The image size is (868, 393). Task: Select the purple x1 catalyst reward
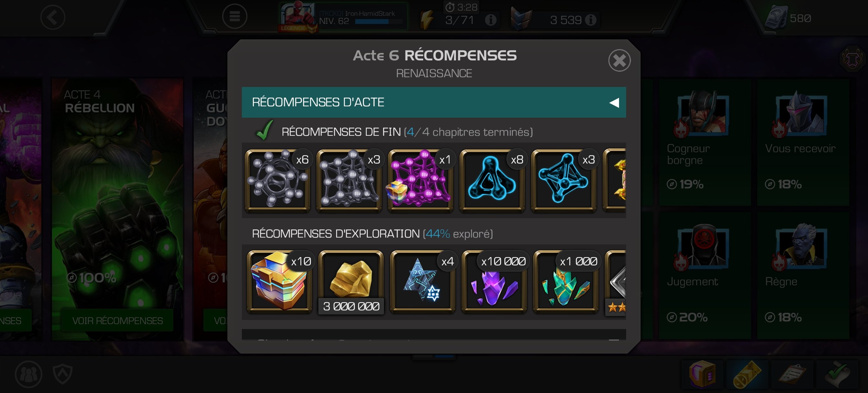[x=420, y=180]
